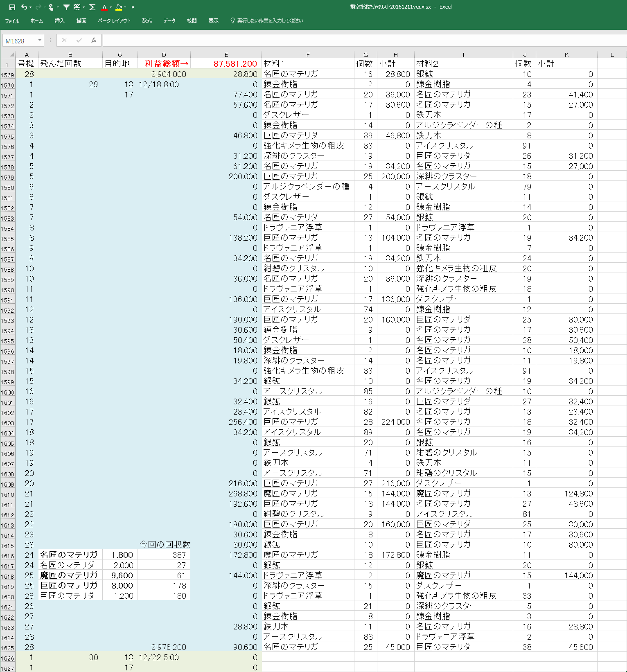Screen dimensions: 627x672
Task: Open the ファイル menu tab
Action: (12, 21)
